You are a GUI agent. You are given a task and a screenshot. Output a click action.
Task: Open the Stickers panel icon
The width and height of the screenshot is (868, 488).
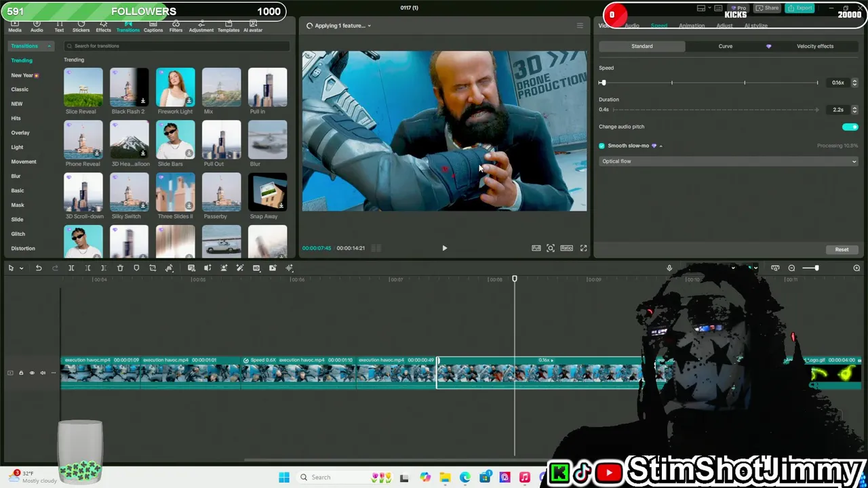(x=81, y=26)
